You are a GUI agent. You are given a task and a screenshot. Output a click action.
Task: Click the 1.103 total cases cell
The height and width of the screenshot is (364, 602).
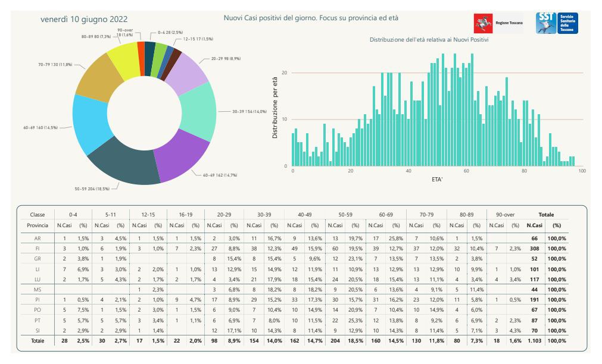point(535,341)
